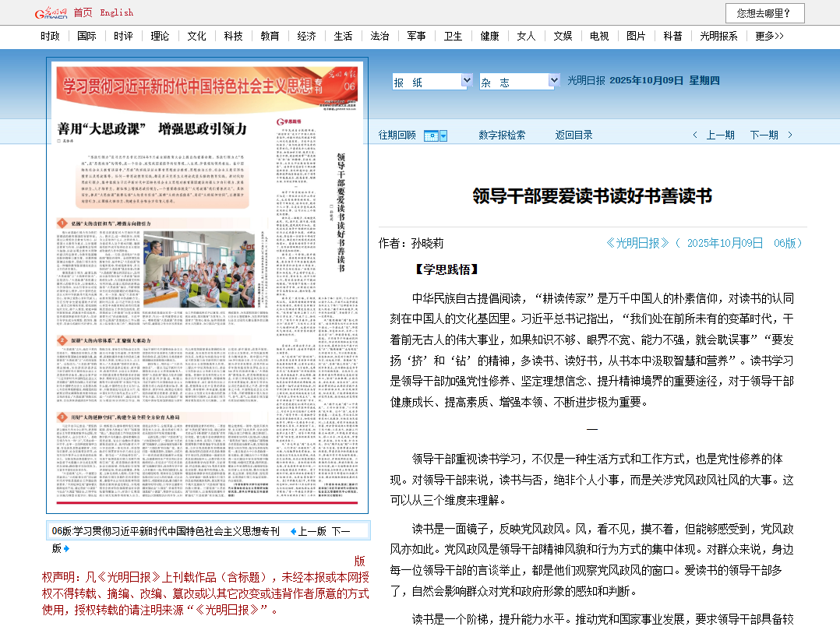Open the 数字报检索 link
840x630 pixels.
pos(502,135)
